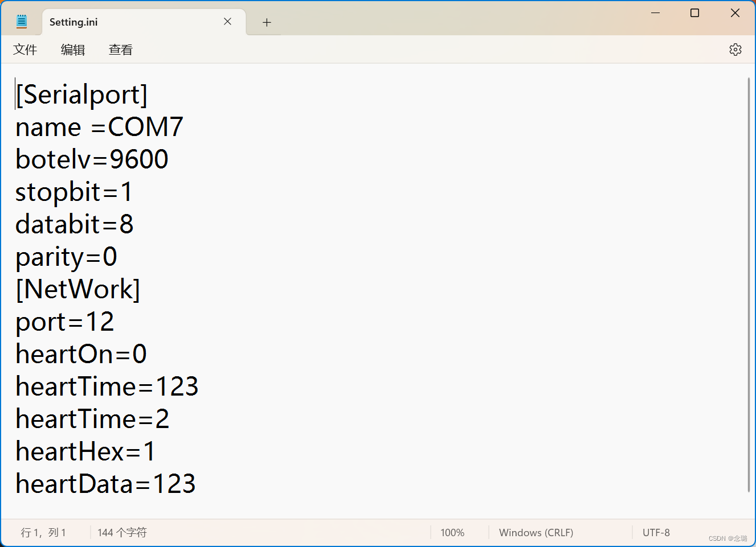Maximize the Notepad window
Image resolution: width=756 pixels, height=547 pixels.
tap(694, 13)
